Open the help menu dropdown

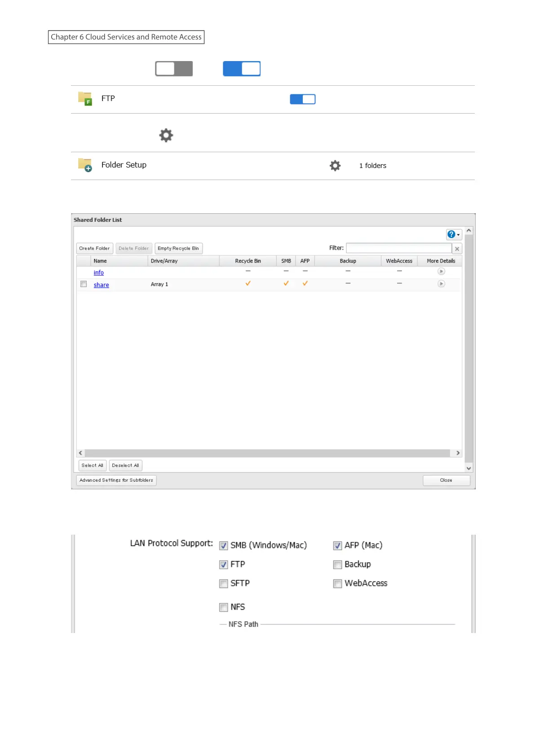tap(453, 234)
